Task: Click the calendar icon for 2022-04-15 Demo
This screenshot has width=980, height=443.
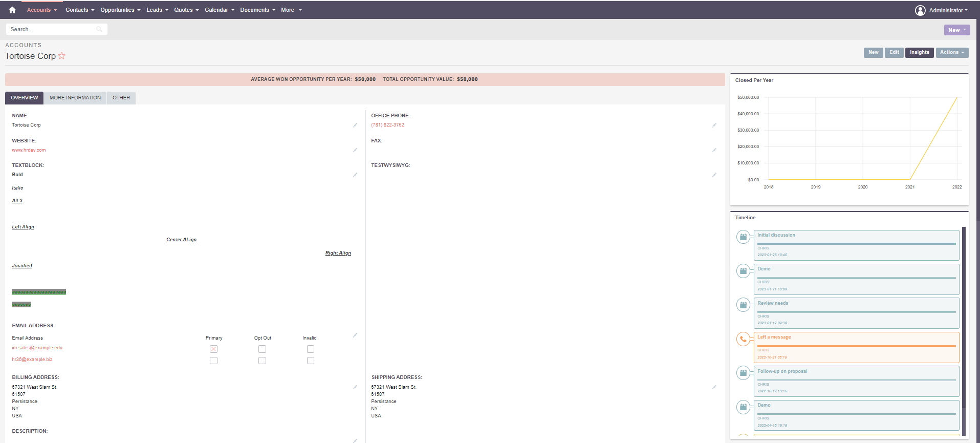Action: point(743,407)
